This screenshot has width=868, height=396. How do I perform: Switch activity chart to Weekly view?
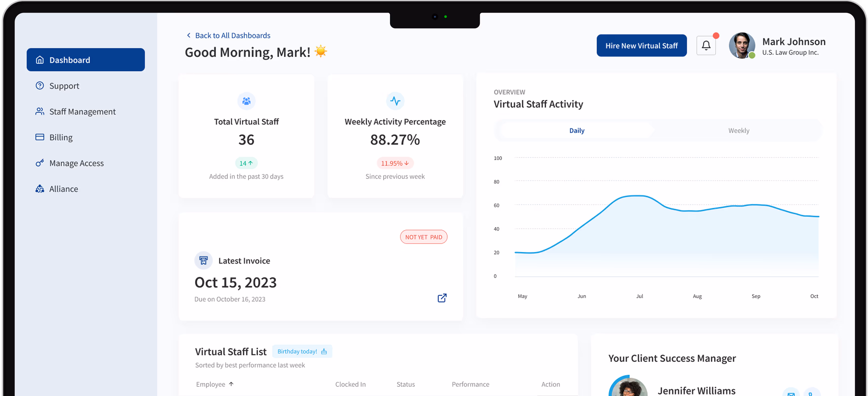coord(739,130)
